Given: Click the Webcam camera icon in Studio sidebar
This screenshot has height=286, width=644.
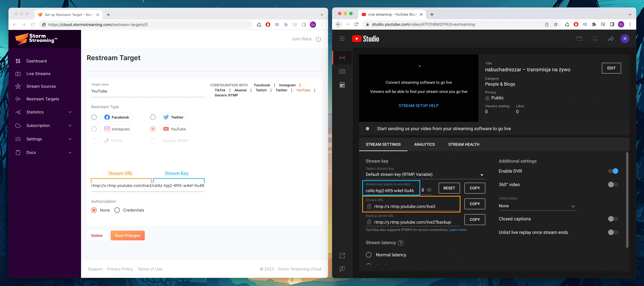Looking at the screenshot, I should [x=342, y=71].
